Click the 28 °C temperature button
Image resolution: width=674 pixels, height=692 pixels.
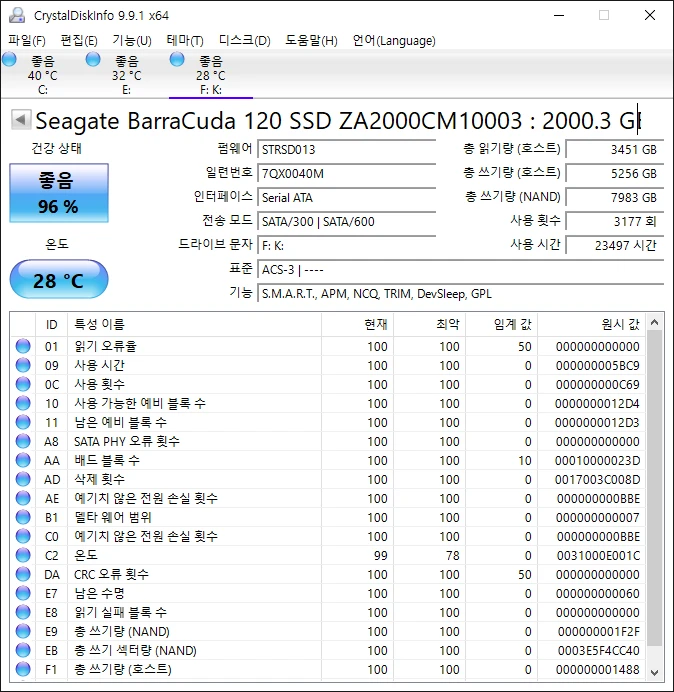(x=59, y=280)
